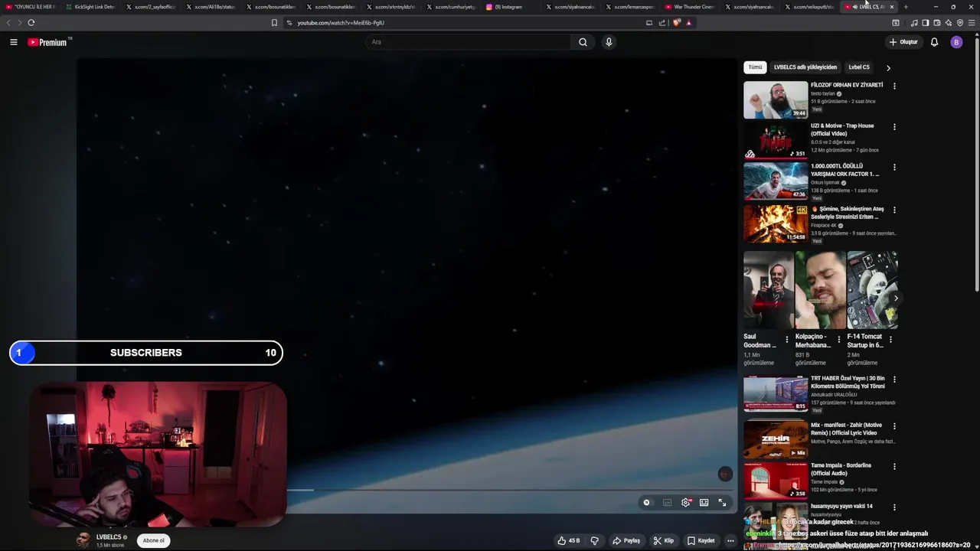Image resolution: width=980 pixels, height=551 pixels.
Task: Open account avatar menu B
Action: point(956,42)
